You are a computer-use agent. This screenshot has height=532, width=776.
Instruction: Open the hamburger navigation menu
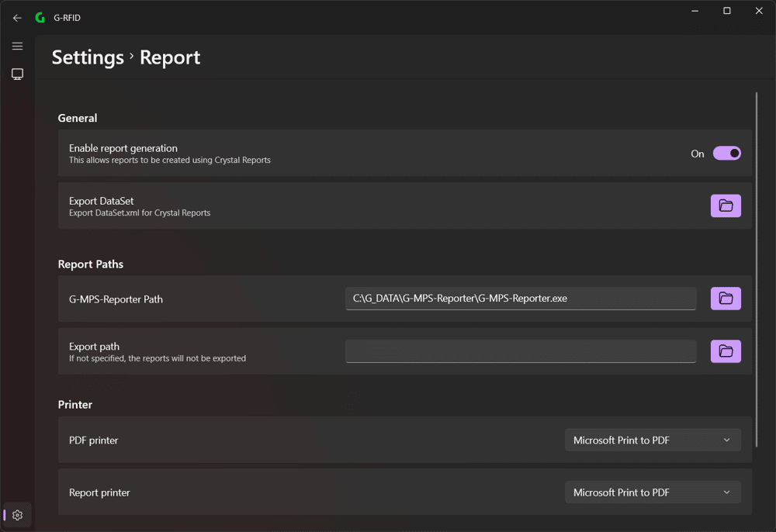pos(17,46)
